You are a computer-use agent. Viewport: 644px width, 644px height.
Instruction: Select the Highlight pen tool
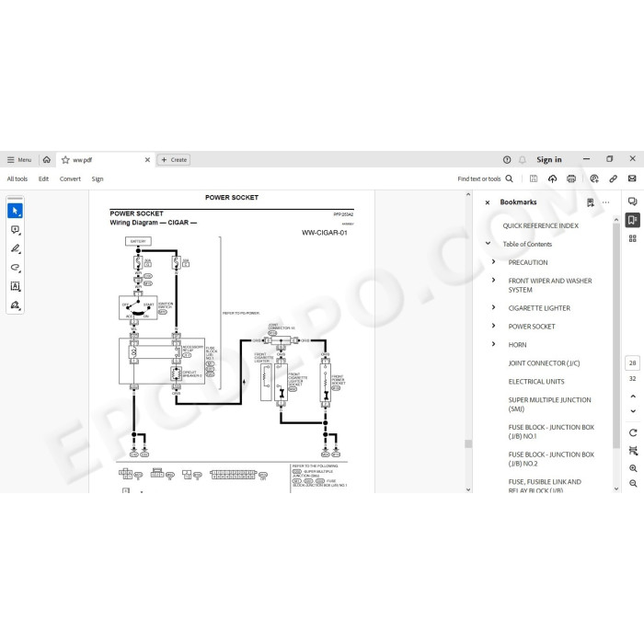click(16, 249)
